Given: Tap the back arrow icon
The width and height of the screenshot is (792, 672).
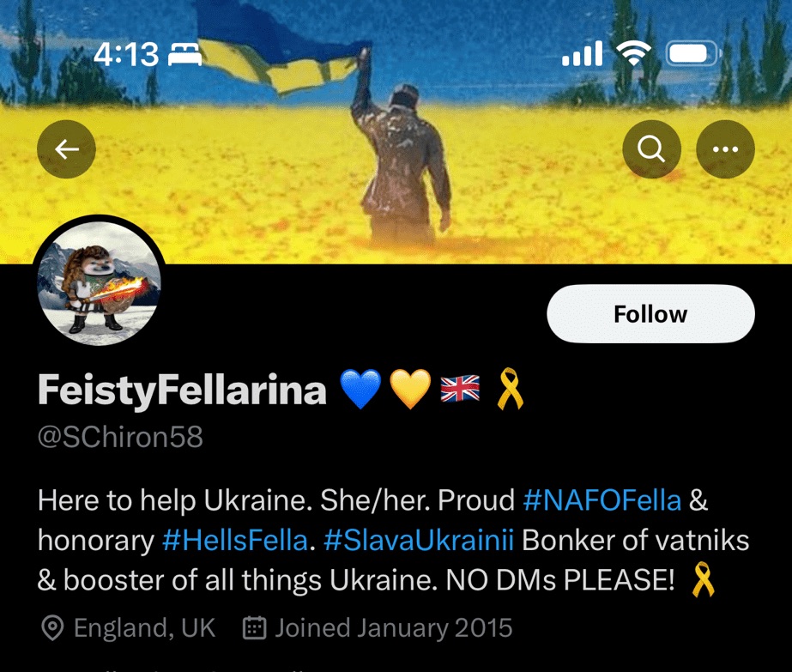Looking at the screenshot, I should tap(66, 149).
